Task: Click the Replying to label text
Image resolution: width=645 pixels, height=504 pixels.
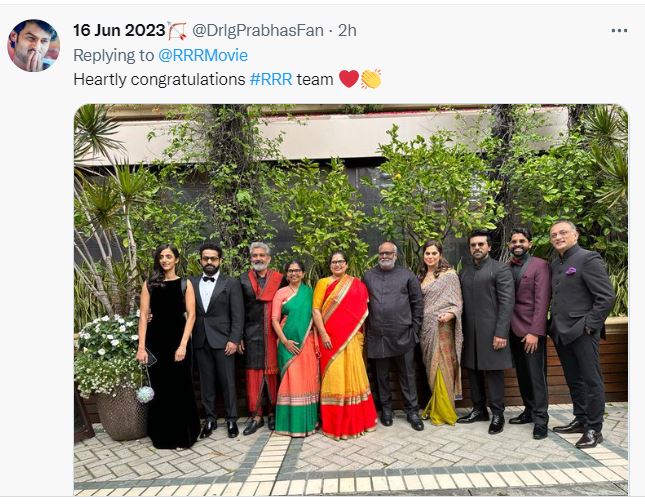Action: (x=114, y=55)
